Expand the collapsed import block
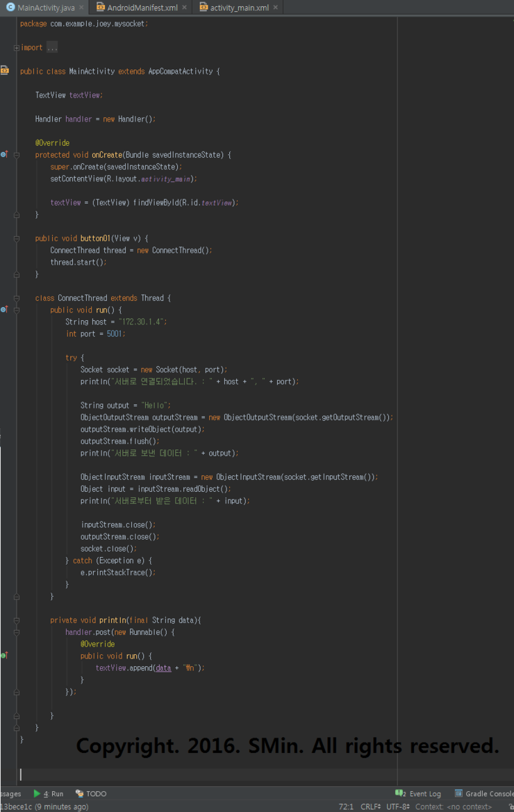Screen dimensions: 514x812 tap(17, 48)
